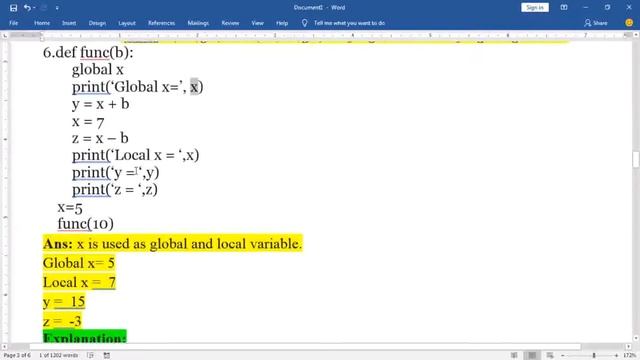Switch to Read Mode view
This screenshot has width=640, height=360.
coord(514,356)
